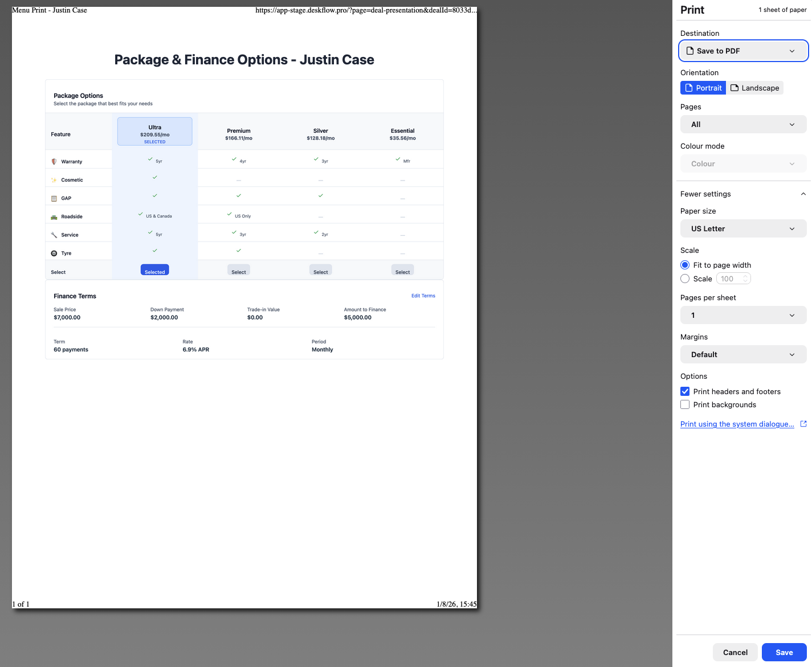Screen dimensions: 812x667
Task: Choose Fit to page width option
Action: point(685,265)
